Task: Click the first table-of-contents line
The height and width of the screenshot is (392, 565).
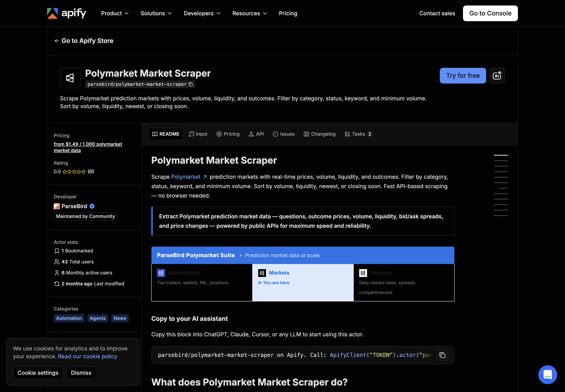Action: (501, 155)
